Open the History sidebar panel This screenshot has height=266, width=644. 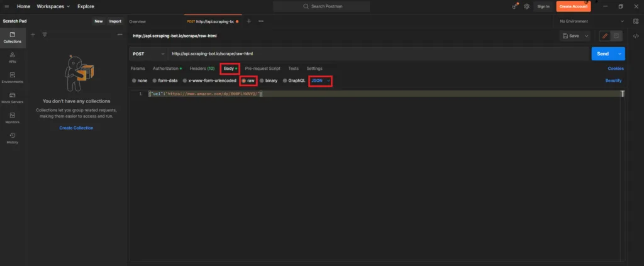13,137
